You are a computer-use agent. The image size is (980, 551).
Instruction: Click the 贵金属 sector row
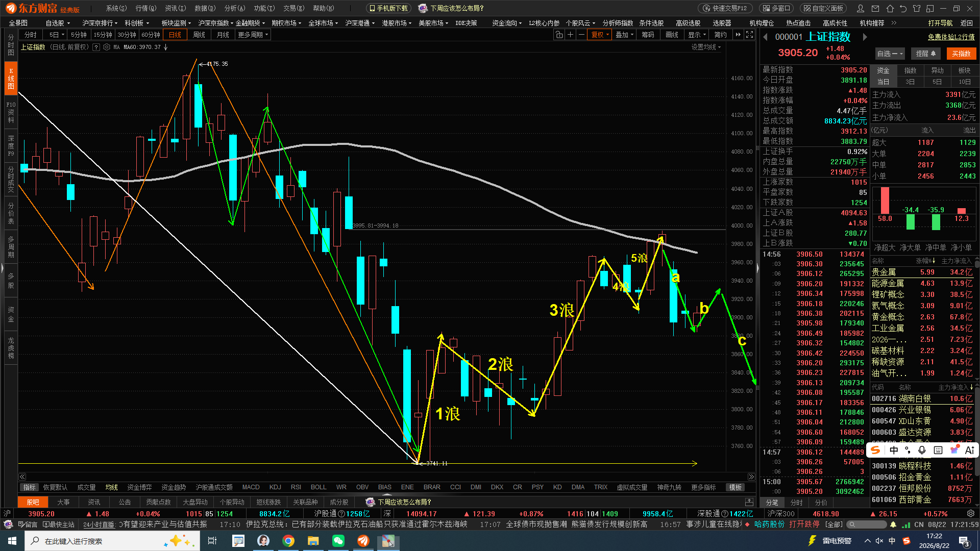922,272
